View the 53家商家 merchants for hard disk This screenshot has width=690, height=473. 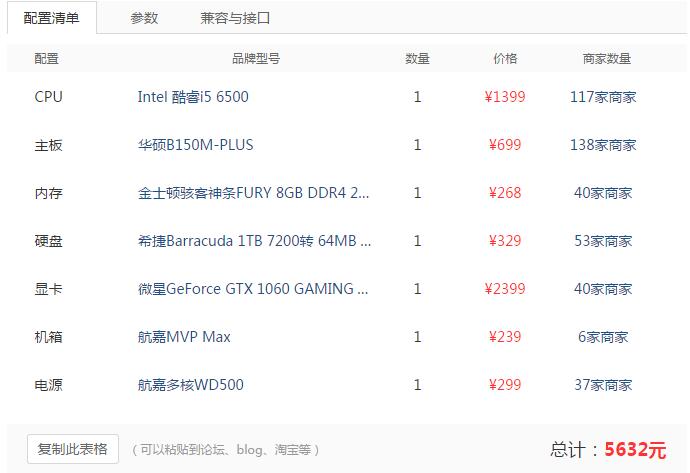pyautogui.click(x=603, y=241)
